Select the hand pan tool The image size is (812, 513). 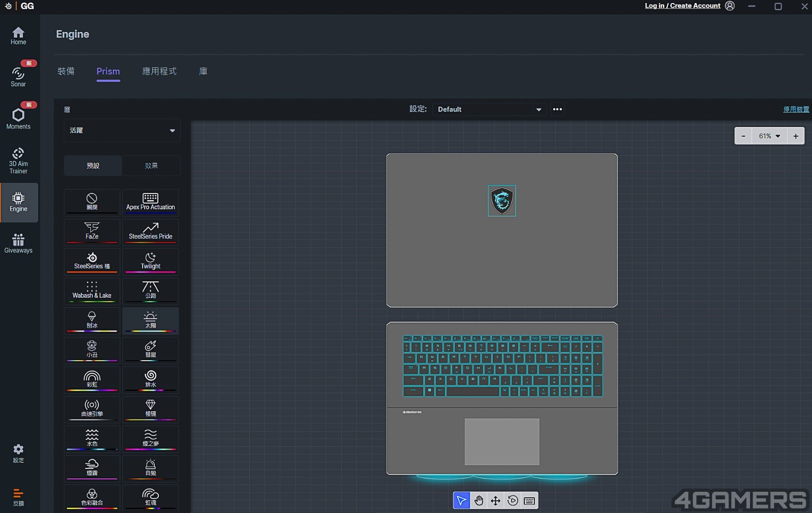pos(479,501)
